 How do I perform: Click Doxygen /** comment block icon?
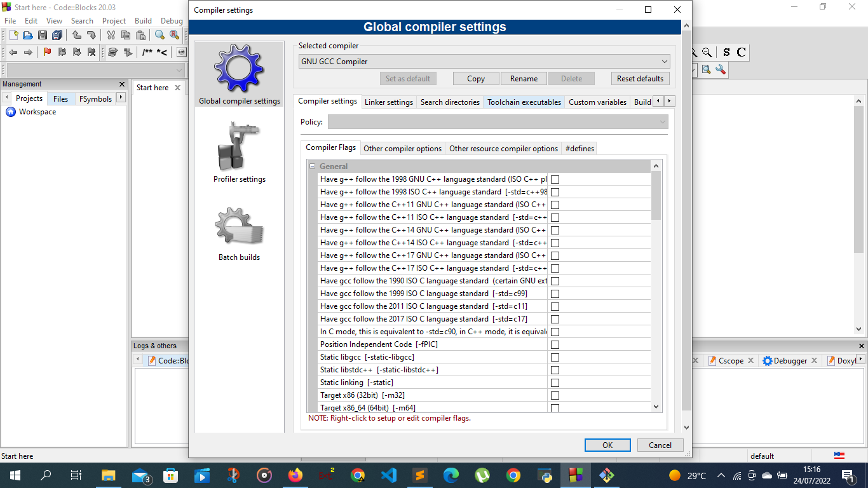(x=147, y=52)
